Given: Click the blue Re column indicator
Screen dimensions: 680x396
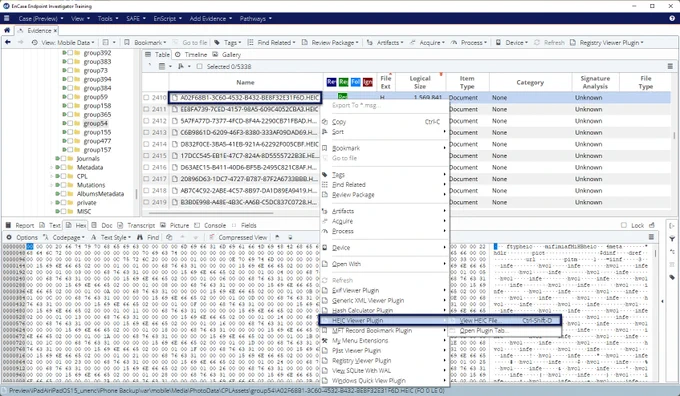Looking at the screenshot, I should point(331,82).
